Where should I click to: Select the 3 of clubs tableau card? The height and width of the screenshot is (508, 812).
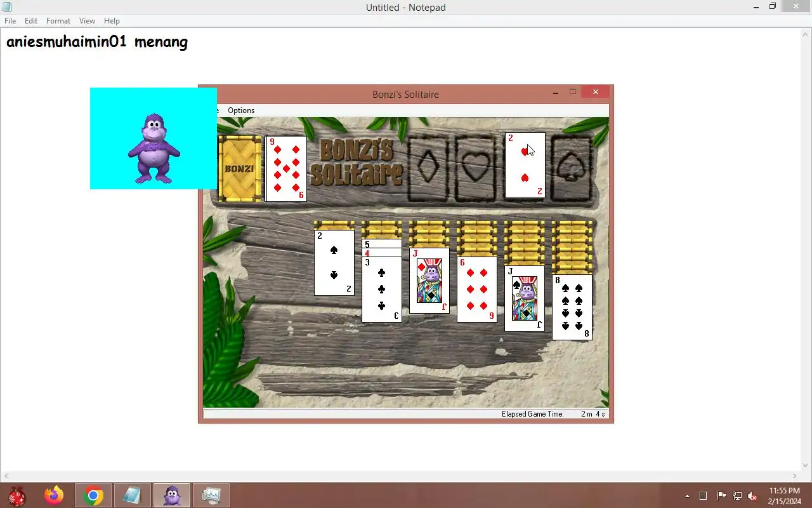click(x=381, y=290)
